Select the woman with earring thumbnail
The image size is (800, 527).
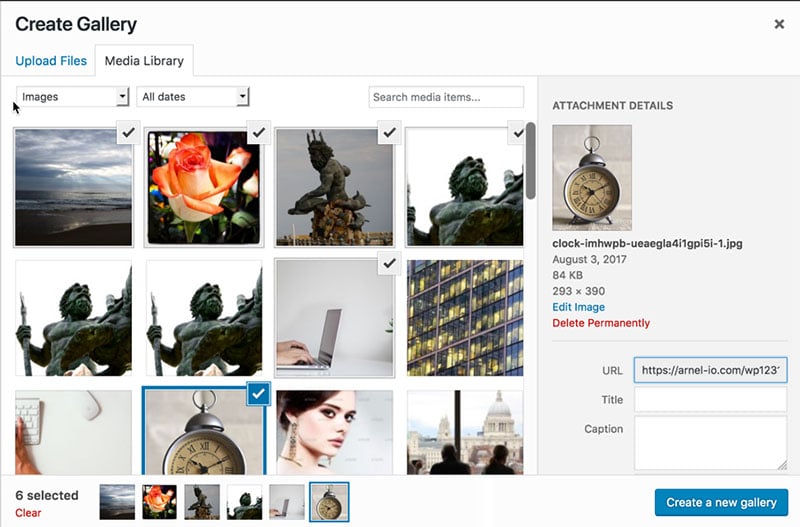(335, 432)
